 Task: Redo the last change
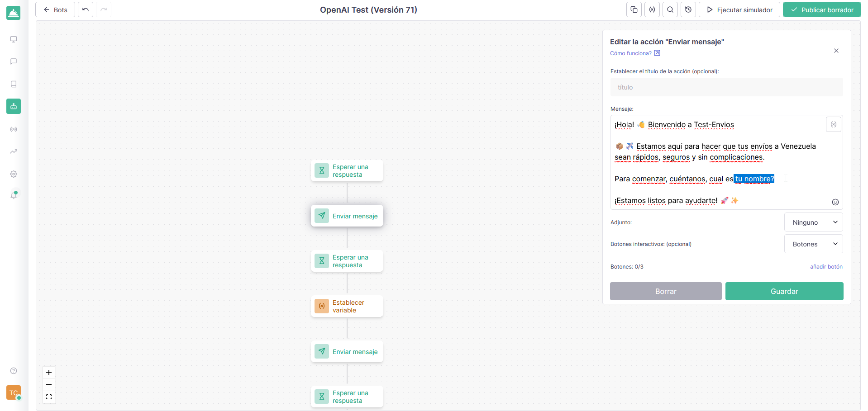104,9
